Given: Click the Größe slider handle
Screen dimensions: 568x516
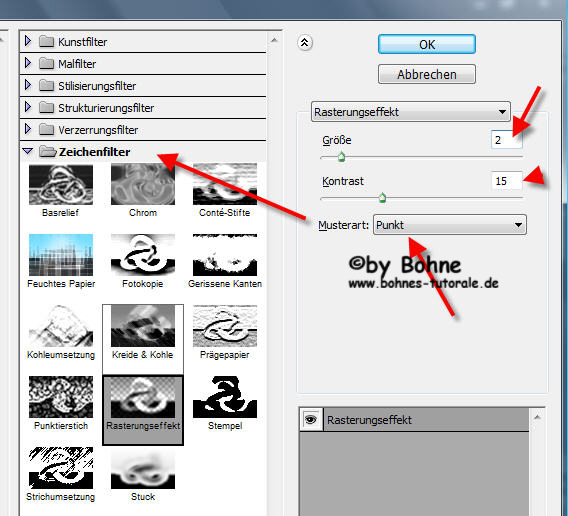Looking at the screenshot, I should (341, 157).
